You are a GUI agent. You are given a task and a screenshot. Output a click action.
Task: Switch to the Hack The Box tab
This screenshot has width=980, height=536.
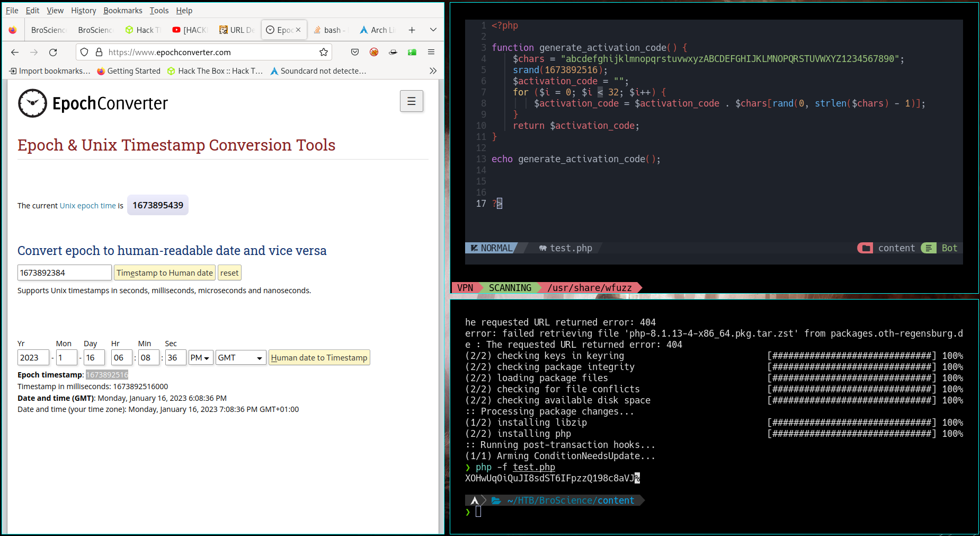coord(143,30)
